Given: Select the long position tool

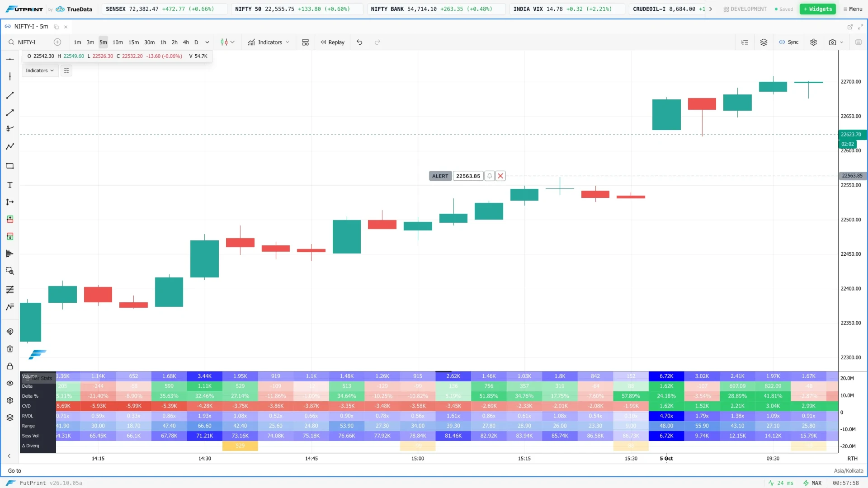Looking at the screenshot, I should (x=10, y=219).
